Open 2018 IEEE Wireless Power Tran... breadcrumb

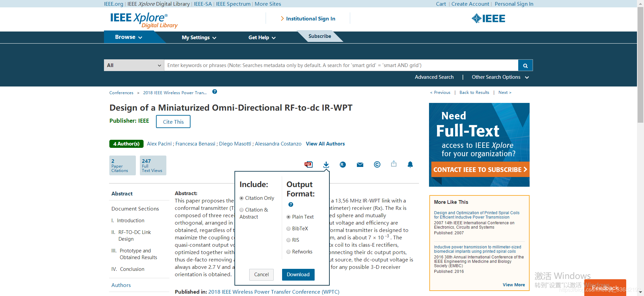point(175,93)
